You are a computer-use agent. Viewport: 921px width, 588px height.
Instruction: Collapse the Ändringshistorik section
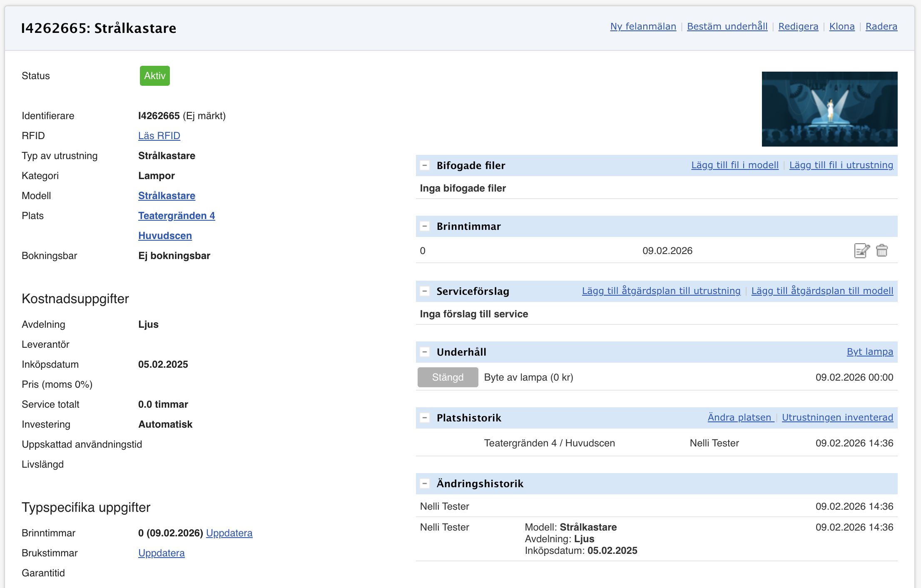point(425,483)
